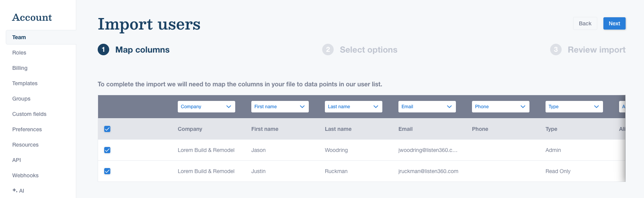
Task: Uncheck the Justin Ruckman row checkbox
Action: tap(107, 171)
